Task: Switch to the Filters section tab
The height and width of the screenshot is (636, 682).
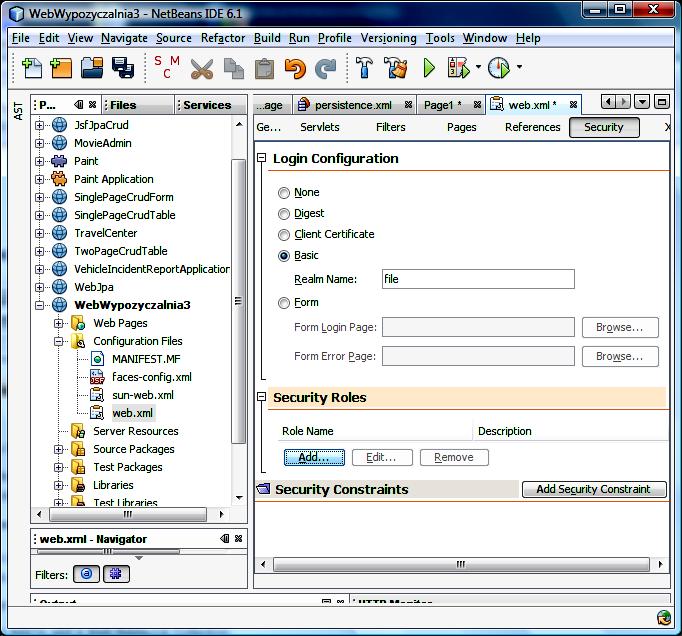Action: coord(391,127)
